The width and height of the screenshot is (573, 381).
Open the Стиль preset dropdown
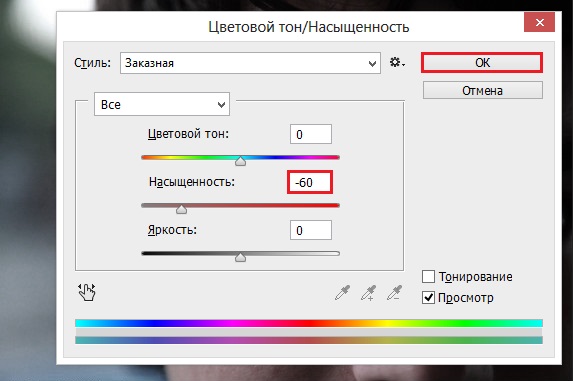coord(250,63)
